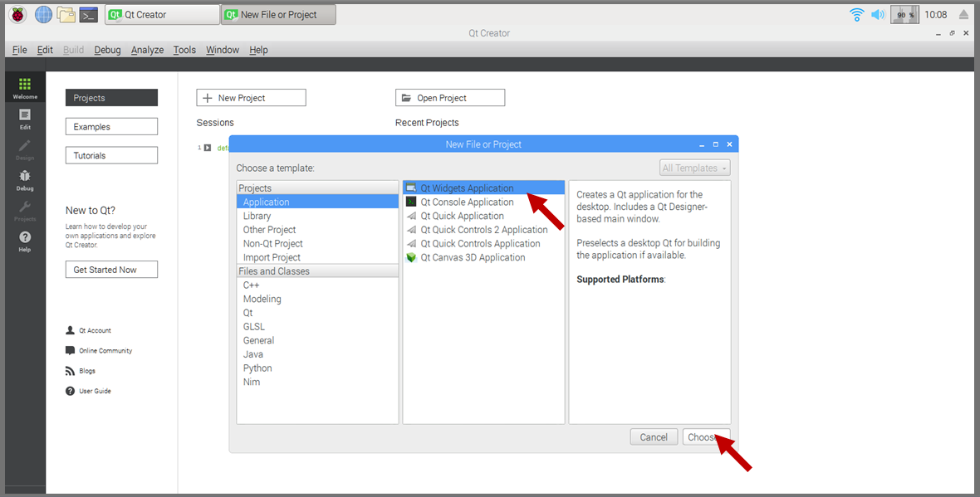
Task: Open the User Guide link
Action: 88,391
